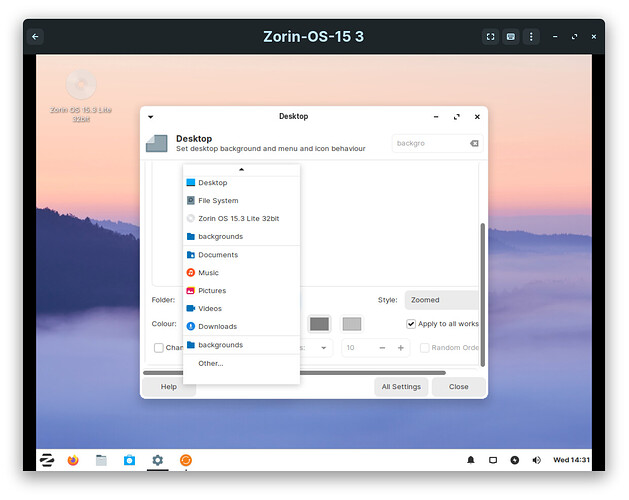Image resolution: width=629 pixels, height=500 pixels.
Task: Choose Zorin OS 15.3 Lite 32bit entry
Action: click(241, 218)
